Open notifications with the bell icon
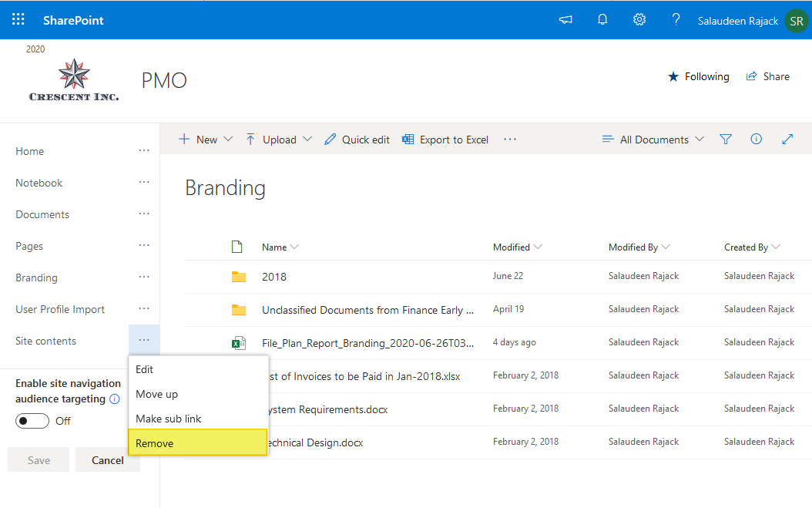 click(602, 19)
